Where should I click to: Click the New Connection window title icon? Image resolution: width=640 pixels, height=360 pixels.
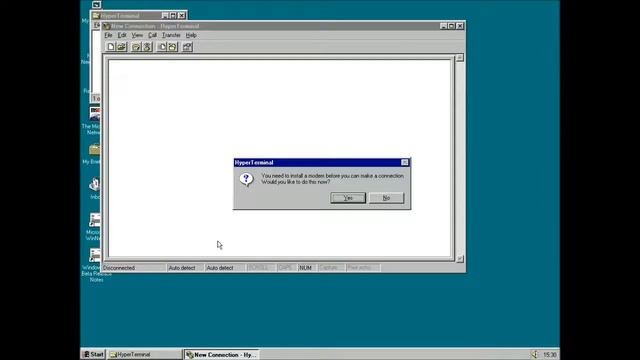(107, 26)
